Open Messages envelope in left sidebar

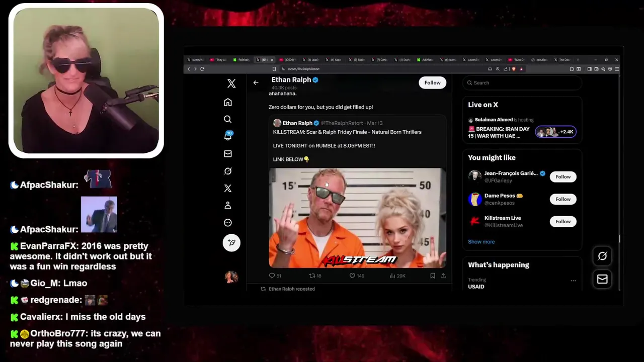pyautogui.click(x=228, y=154)
